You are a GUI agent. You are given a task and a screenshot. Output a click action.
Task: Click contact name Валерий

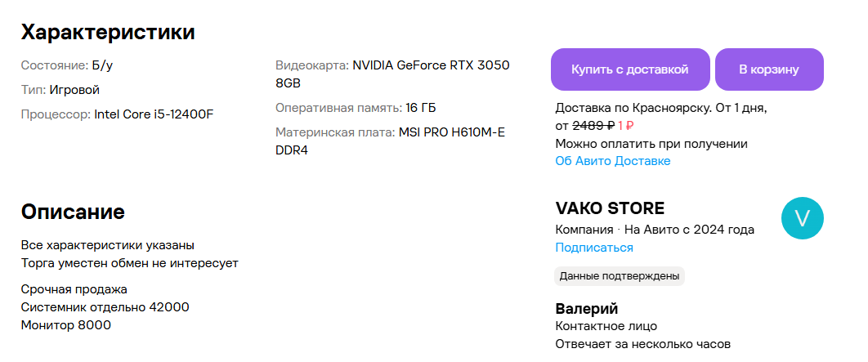586,309
